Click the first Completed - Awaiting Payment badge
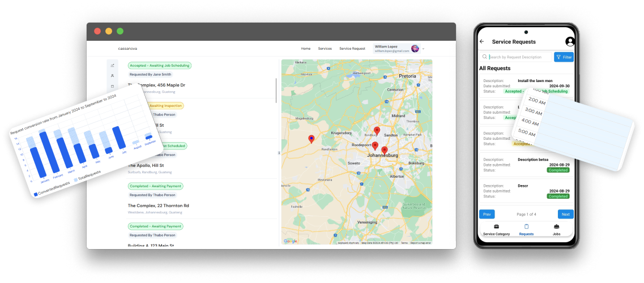Viewport: 644px width, 283px height. coord(155,186)
